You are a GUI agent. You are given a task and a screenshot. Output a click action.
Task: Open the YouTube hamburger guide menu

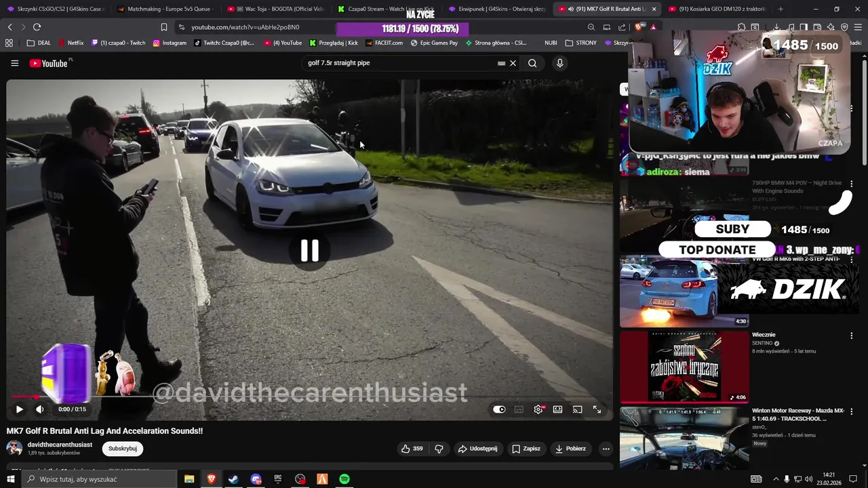point(14,63)
